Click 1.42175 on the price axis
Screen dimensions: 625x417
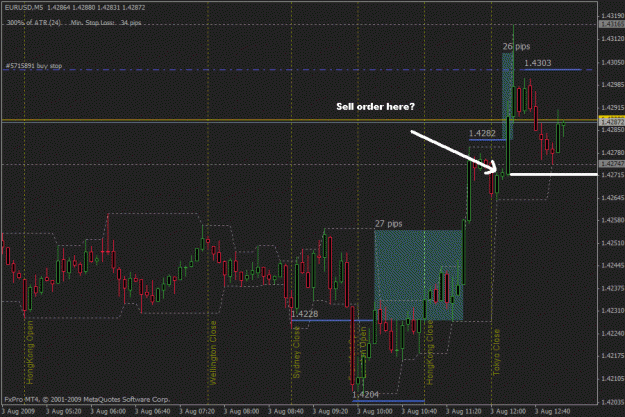coord(613,355)
